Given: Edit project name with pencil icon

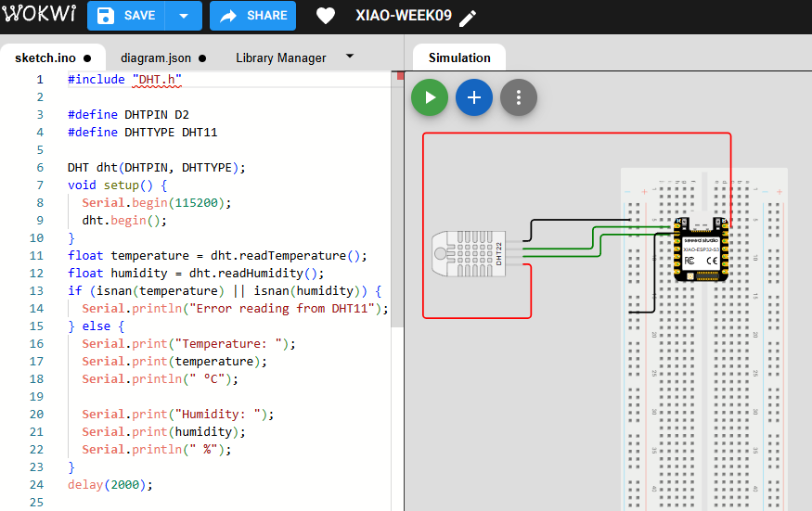Looking at the screenshot, I should 467,19.
